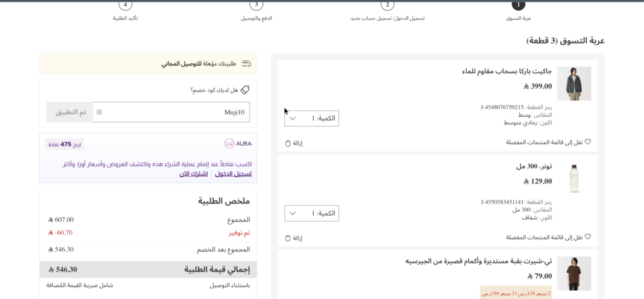Click the trash icon for the 300 ml toner item

tap(287, 238)
